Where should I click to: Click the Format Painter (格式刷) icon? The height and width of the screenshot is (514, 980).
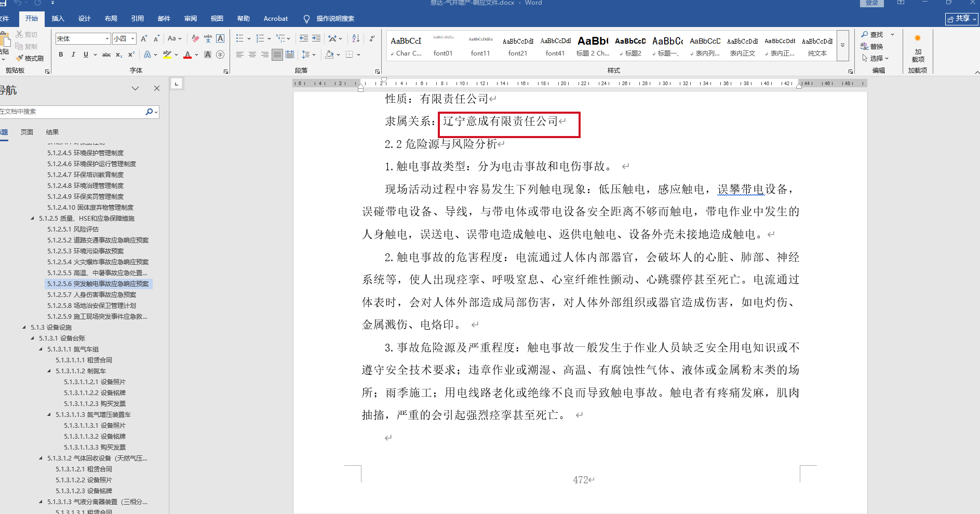tap(30, 58)
